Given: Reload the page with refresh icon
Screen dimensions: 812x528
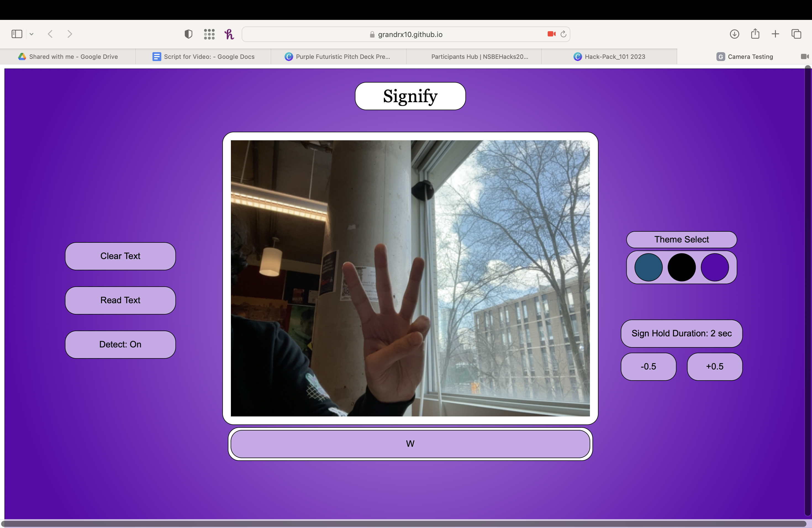Looking at the screenshot, I should point(564,34).
